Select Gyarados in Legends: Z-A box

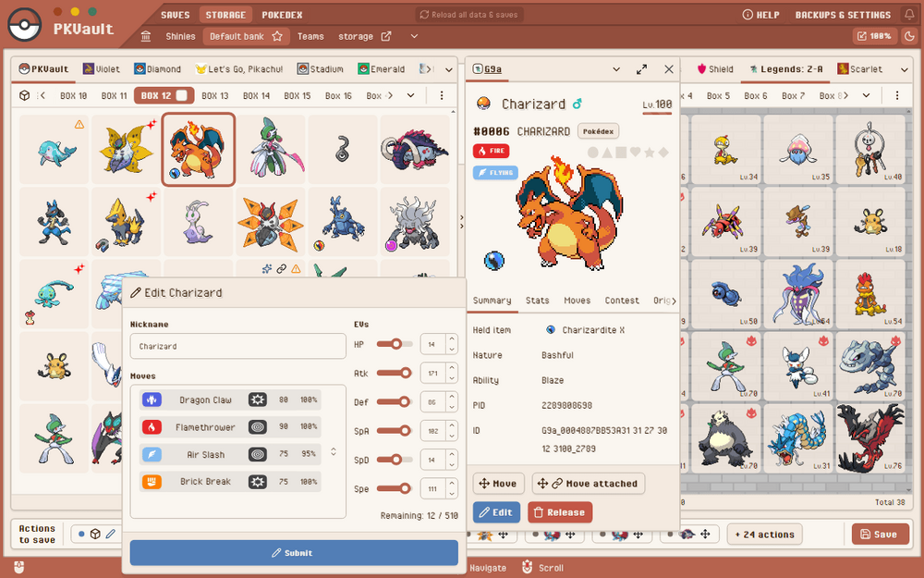798,438
